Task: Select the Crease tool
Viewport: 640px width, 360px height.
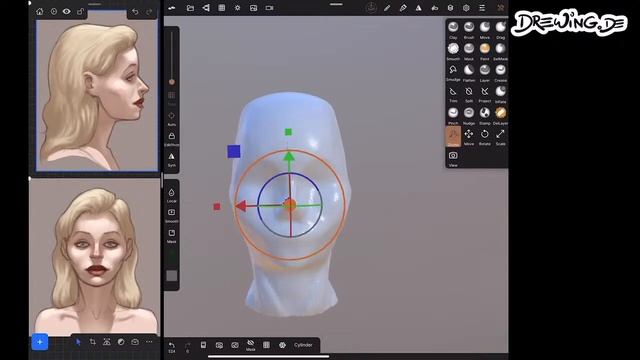Action: (x=500, y=73)
